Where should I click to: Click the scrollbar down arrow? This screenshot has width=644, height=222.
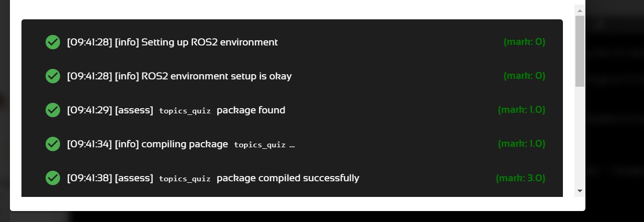click(579, 191)
